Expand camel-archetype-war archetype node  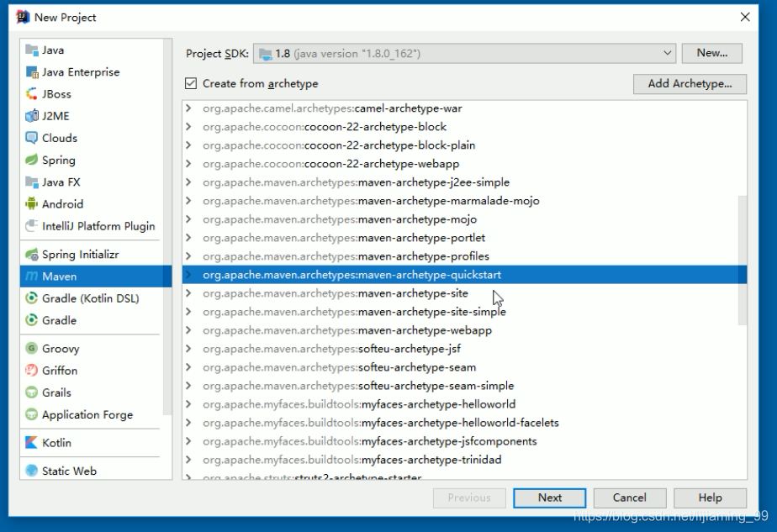(188, 108)
